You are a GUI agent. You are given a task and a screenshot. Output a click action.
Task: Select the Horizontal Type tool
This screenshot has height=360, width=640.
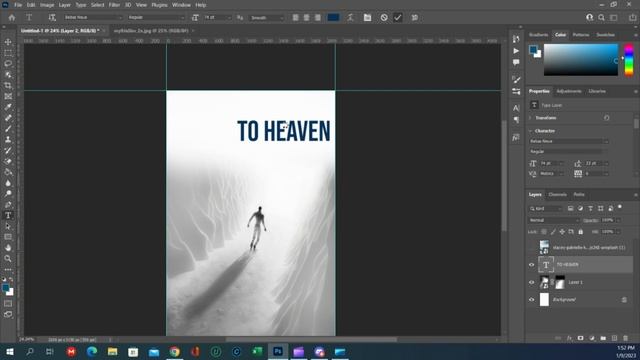(8, 215)
